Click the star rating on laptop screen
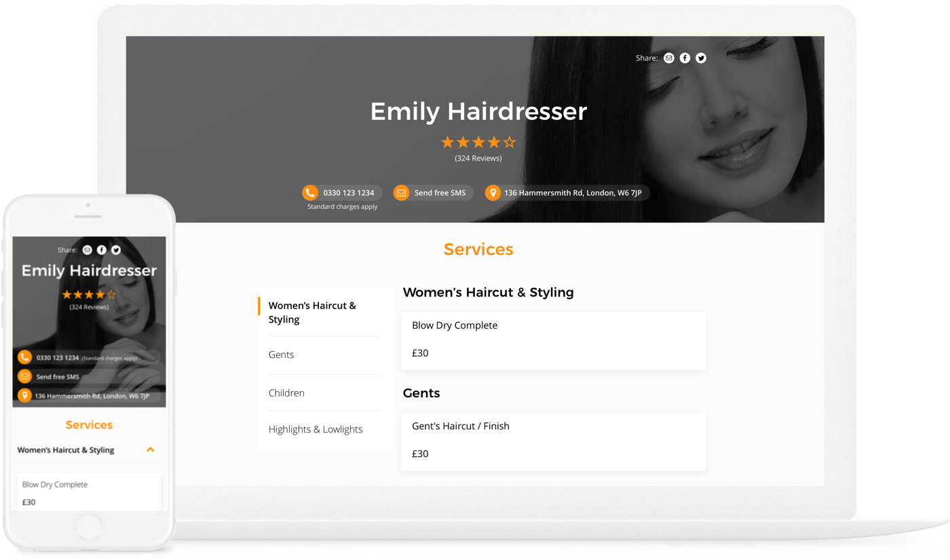The width and height of the screenshot is (950, 560). tap(478, 142)
